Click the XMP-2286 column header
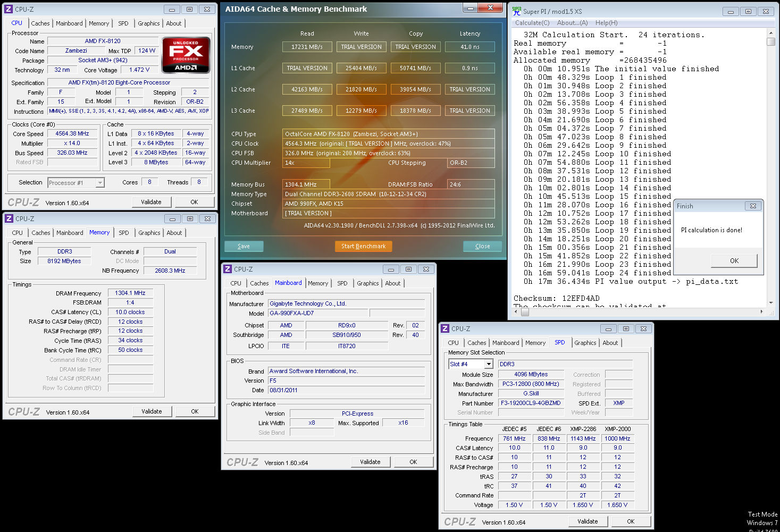The image size is (780, 532). pyautogui.click(x=583, y=429)
